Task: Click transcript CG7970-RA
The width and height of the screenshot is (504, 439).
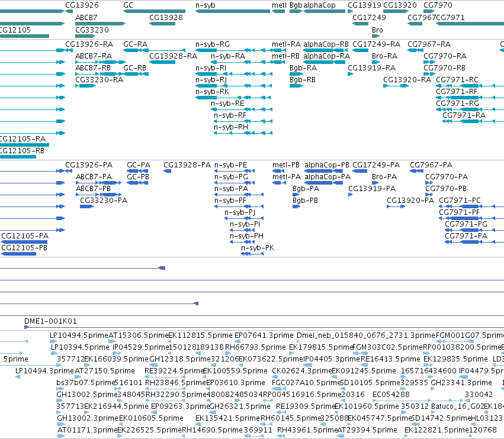Action: coord(445,56)
